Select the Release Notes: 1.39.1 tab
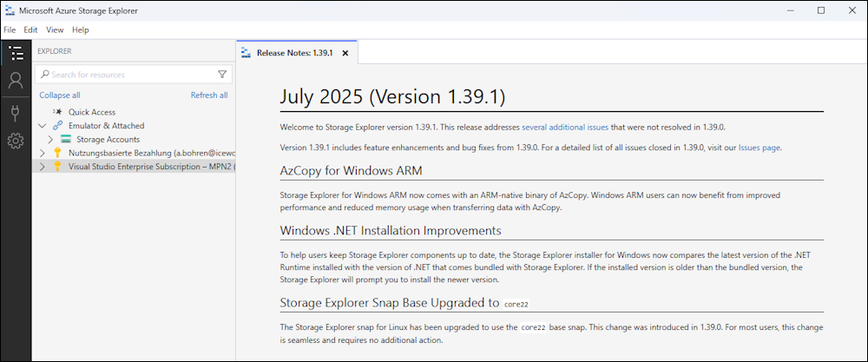Image resolution: width=868 pixels, height=362 pixels. (297, 53)
